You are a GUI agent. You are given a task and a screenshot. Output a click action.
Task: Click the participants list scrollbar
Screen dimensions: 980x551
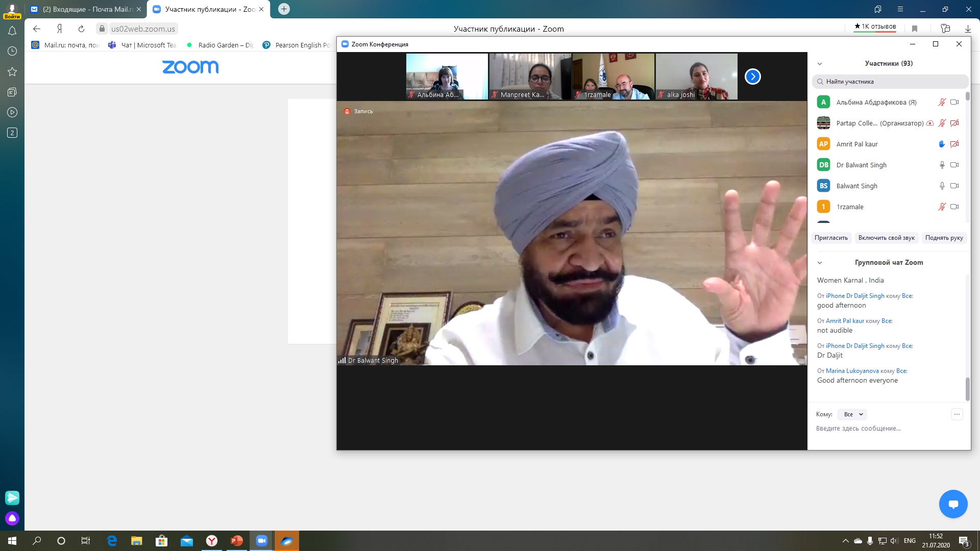[x=967, y=96]
